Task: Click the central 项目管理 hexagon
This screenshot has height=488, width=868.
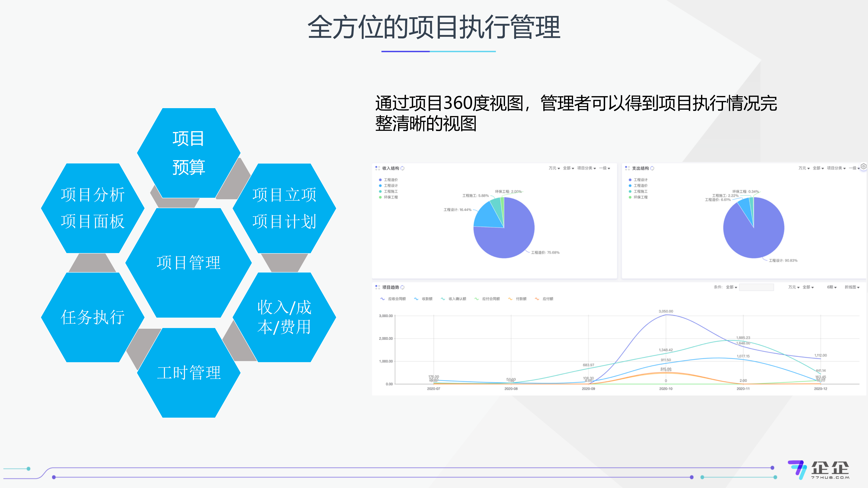Action: 188,262
